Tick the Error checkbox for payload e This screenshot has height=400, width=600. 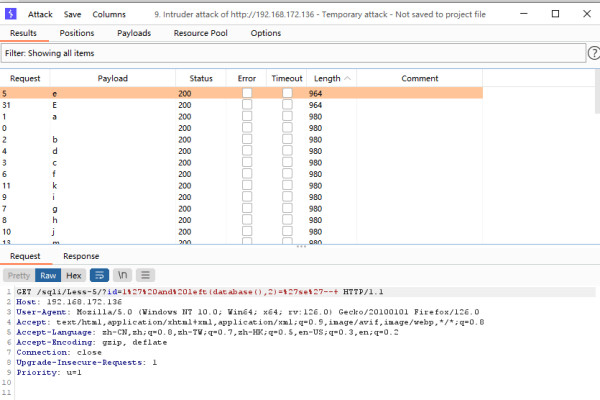click(247, 92)
